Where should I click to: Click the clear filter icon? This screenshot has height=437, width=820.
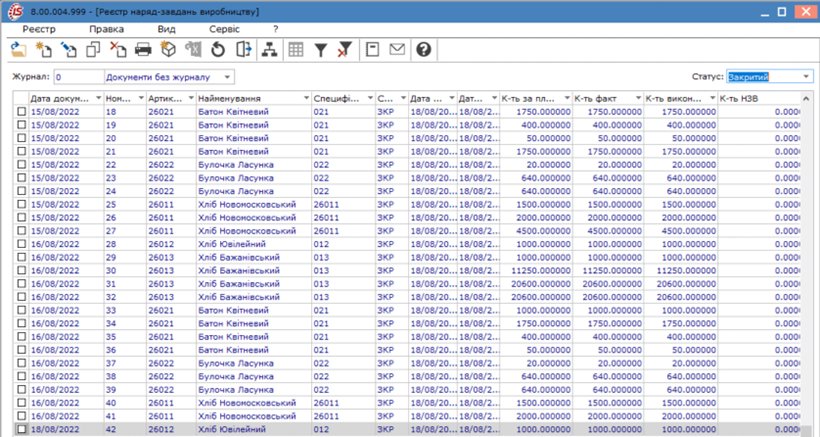[345, 50]
